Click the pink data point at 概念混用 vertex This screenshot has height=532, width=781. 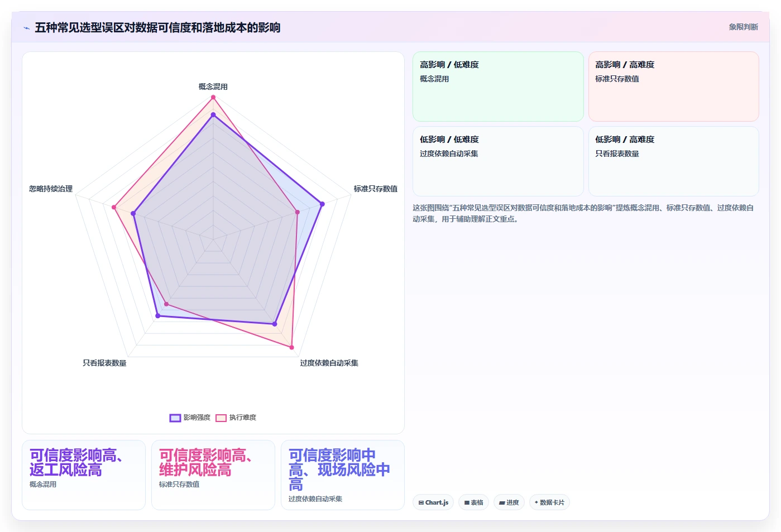[x=213, y=97]
